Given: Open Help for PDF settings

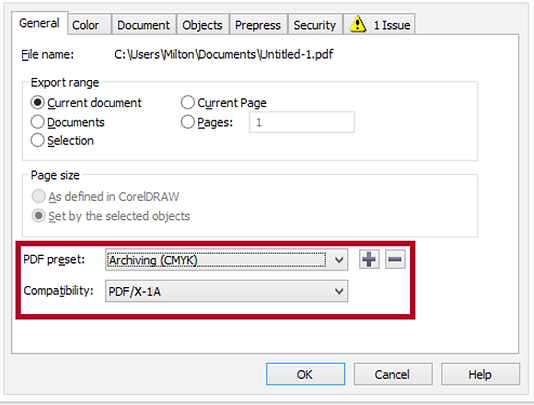Looking at the screenshot, I should tap(480, 374).
